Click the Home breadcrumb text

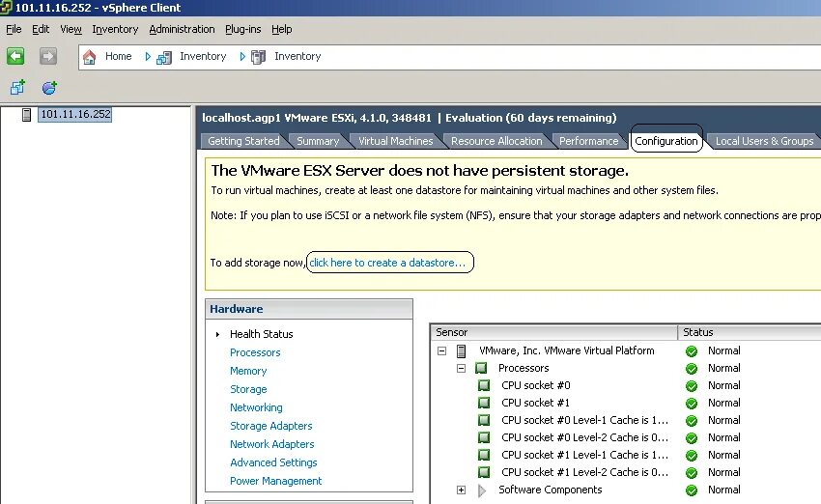click(x=119, y=56)
